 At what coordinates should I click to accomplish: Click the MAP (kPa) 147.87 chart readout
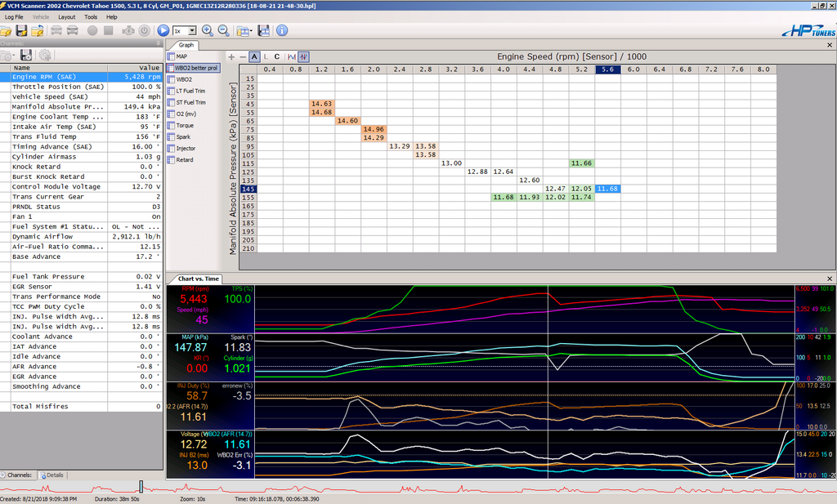190,344
